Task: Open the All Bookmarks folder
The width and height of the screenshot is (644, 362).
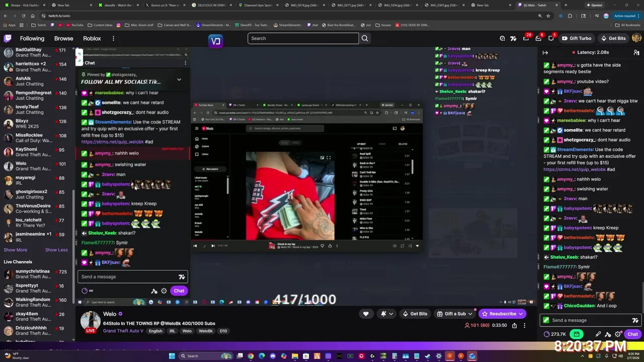Action: pyautogui.click(x=627, y=25)
